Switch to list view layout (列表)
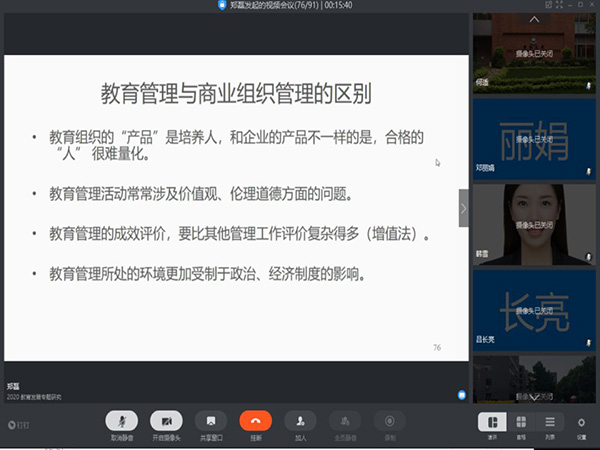 tap(550, 422)
